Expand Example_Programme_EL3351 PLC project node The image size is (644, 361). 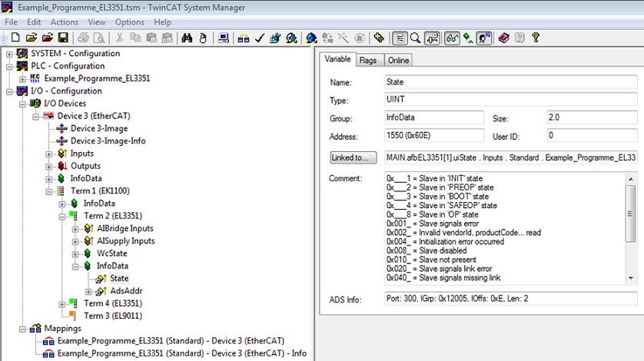click(x=22, y=79)
